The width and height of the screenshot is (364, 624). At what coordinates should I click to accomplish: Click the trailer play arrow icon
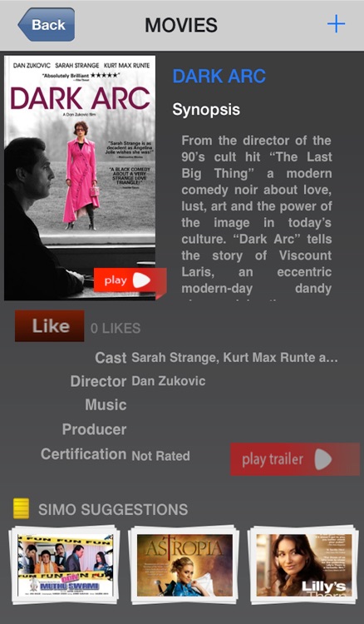(x=323, y=459)
